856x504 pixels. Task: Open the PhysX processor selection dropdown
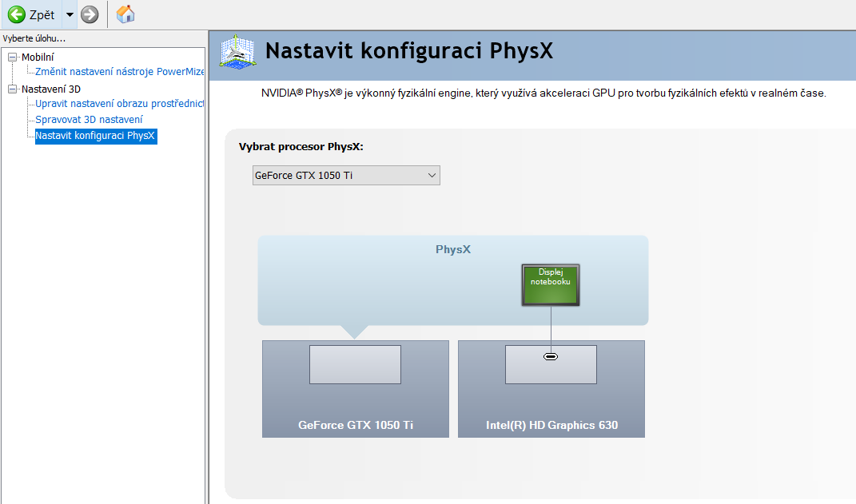click(x=346, y=175)
